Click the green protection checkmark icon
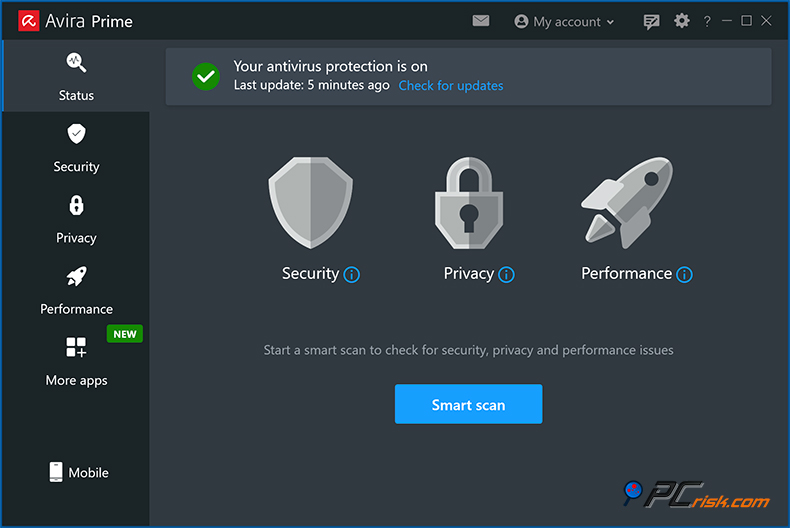 tap(206, 77)
